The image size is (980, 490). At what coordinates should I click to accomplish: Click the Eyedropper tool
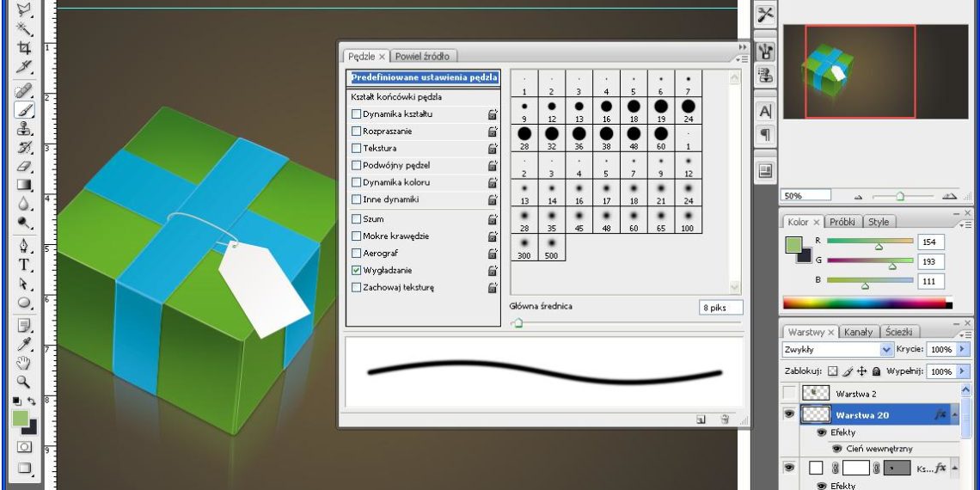24,344
